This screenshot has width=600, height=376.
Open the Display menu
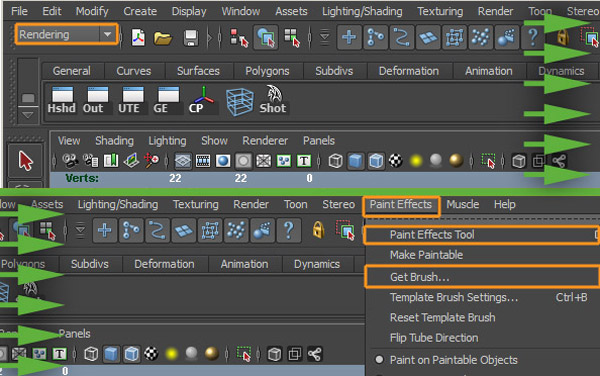click(x=189, y=11)
